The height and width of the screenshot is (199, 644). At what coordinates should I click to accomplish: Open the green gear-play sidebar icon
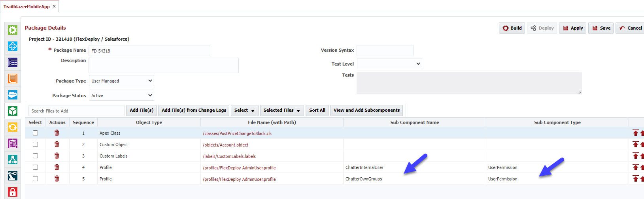(13, 30)
